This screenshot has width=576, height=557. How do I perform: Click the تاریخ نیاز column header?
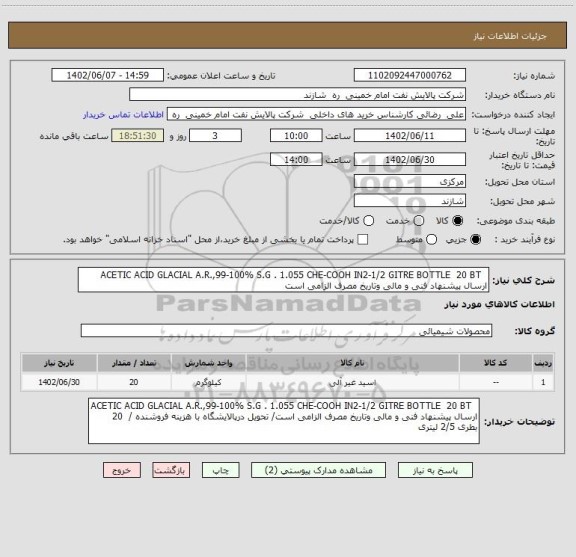tap(59, 363)
